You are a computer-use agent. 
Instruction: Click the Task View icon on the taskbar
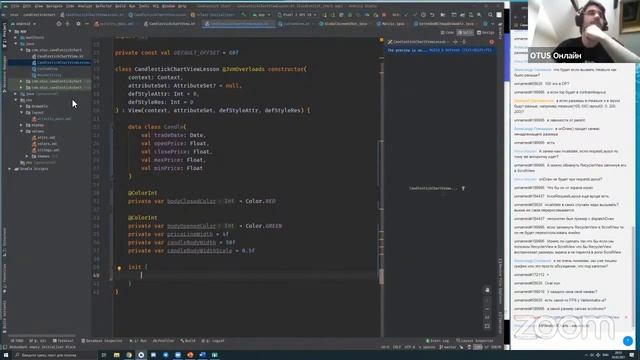point(104,355)
